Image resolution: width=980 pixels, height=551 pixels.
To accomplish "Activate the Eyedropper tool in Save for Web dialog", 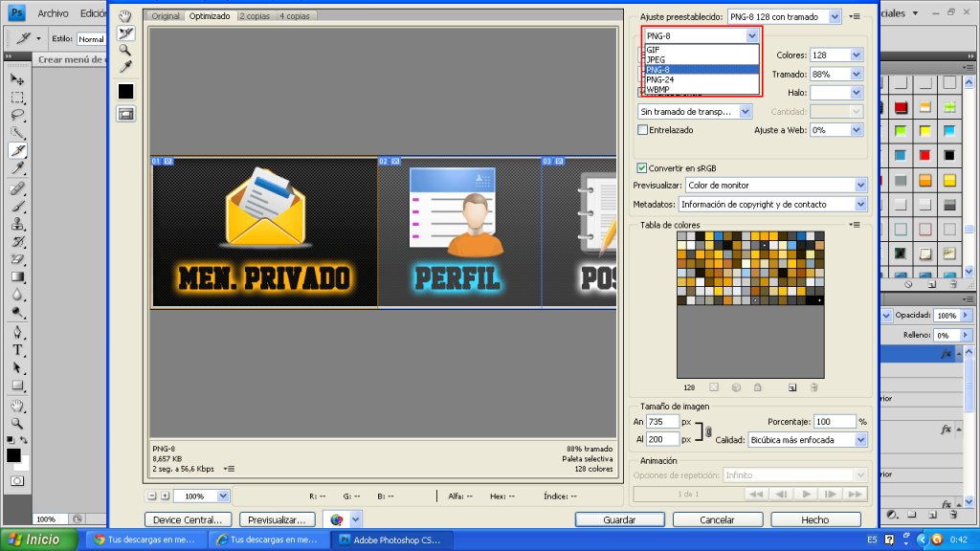I will pos(125,66).
